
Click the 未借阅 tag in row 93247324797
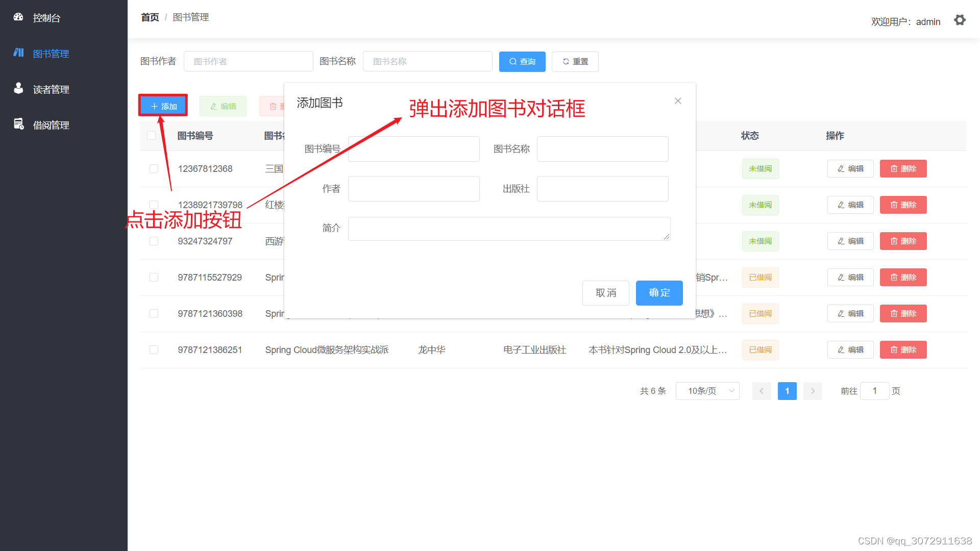point(761,241)
